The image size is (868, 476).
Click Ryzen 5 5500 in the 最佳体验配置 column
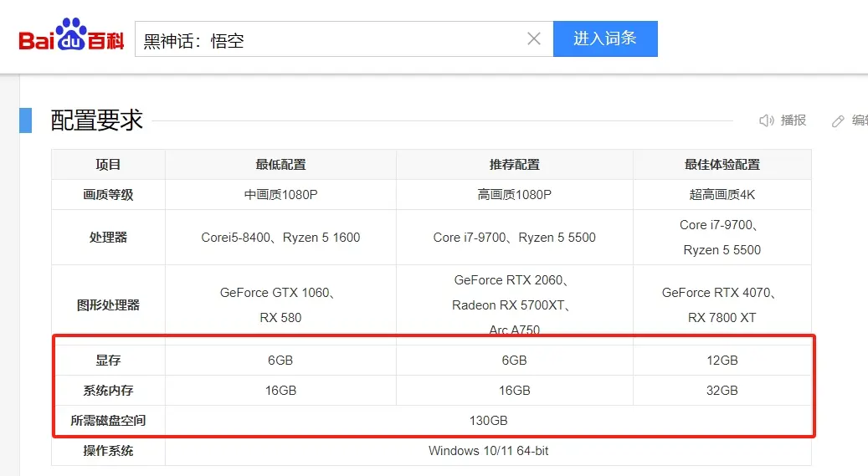pyautogui.click(x=722, y=250)
